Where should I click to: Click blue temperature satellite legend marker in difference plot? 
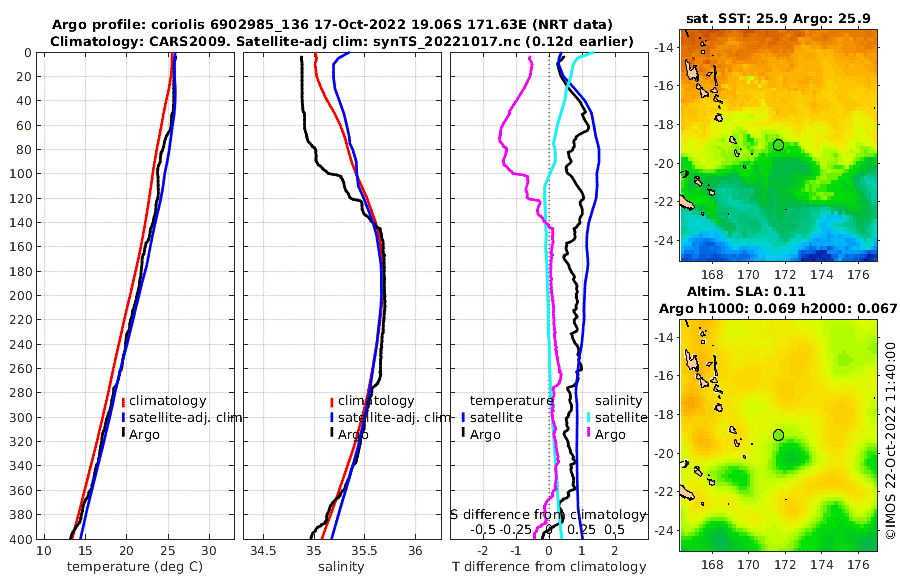pyautogui.click(x=463, y=418)
